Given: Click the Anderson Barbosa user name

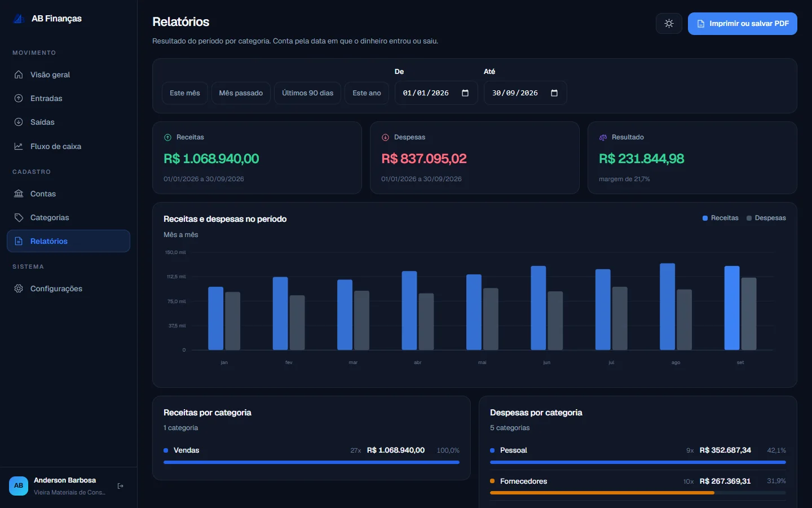Looking at the screenshot, I should [65, 480].
